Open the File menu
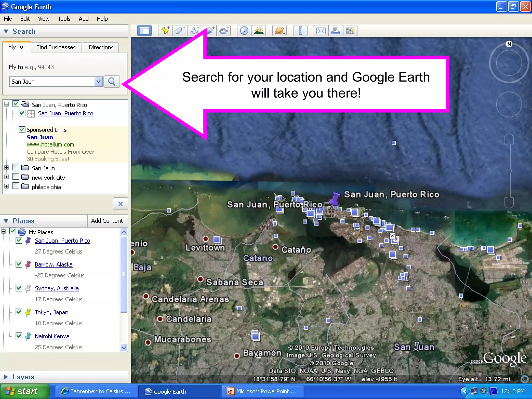The image size is (532, 399). point(8,19)
